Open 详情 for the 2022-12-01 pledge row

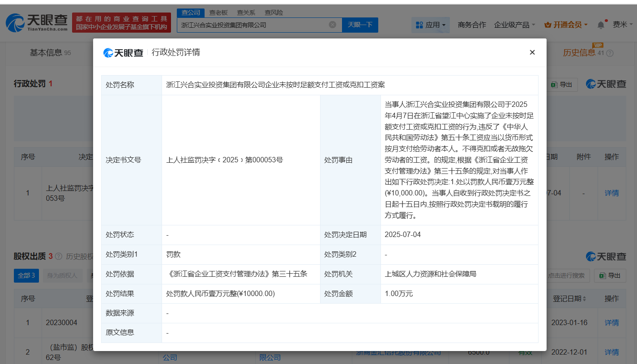[x=611, y=352]
